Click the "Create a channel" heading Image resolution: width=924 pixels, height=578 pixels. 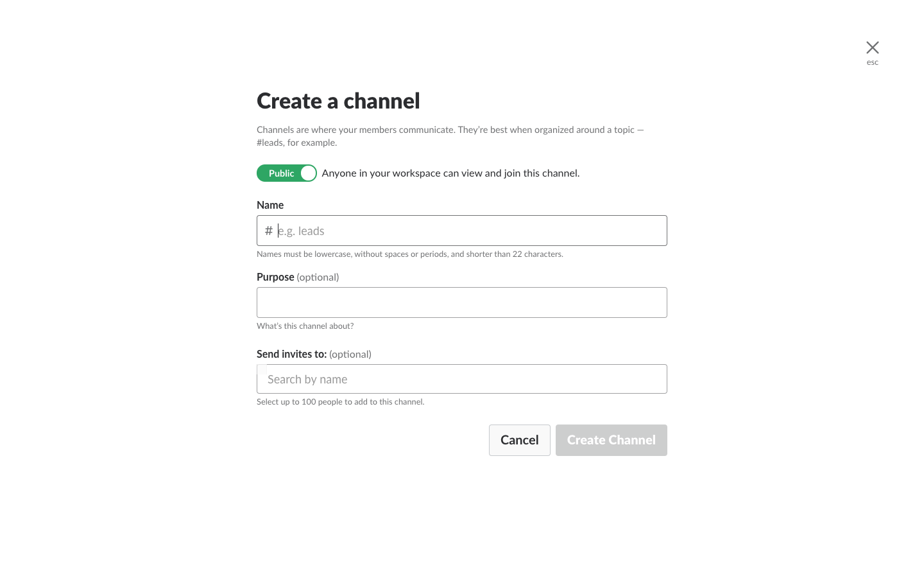pyautogui.click(x=338, y=101)
